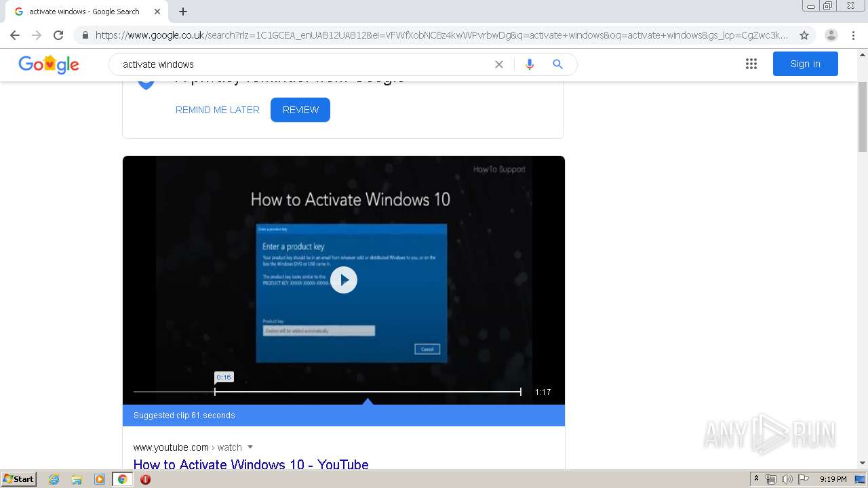Click the Show desktop button
This screenshot has width=868, height=488.
coord(861,479)
